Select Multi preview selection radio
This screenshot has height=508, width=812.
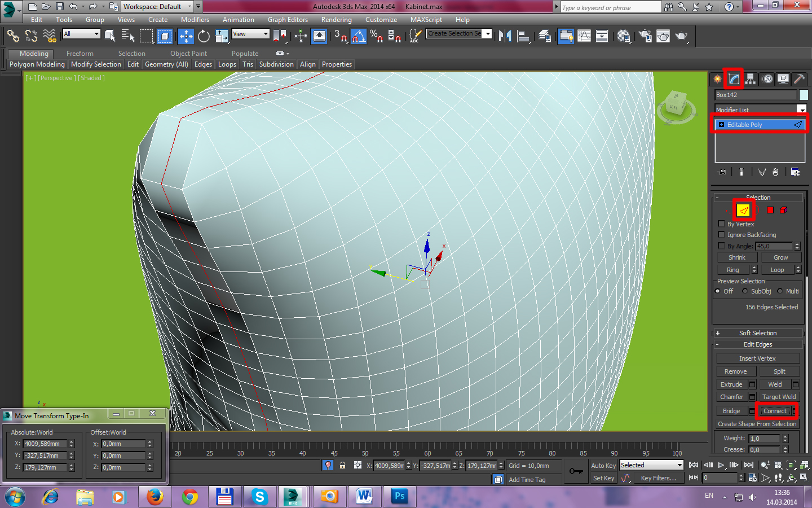(x=780, y=291)
